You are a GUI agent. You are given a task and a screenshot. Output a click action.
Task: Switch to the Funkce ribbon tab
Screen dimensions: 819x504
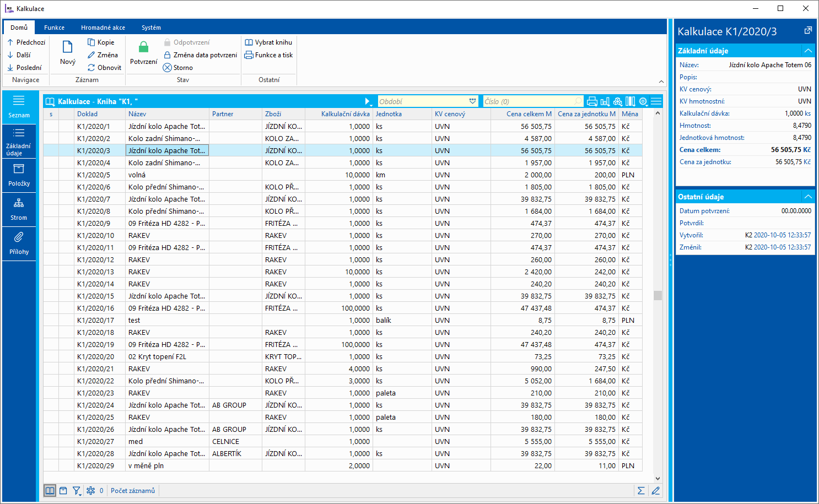[x=54, y=28]
